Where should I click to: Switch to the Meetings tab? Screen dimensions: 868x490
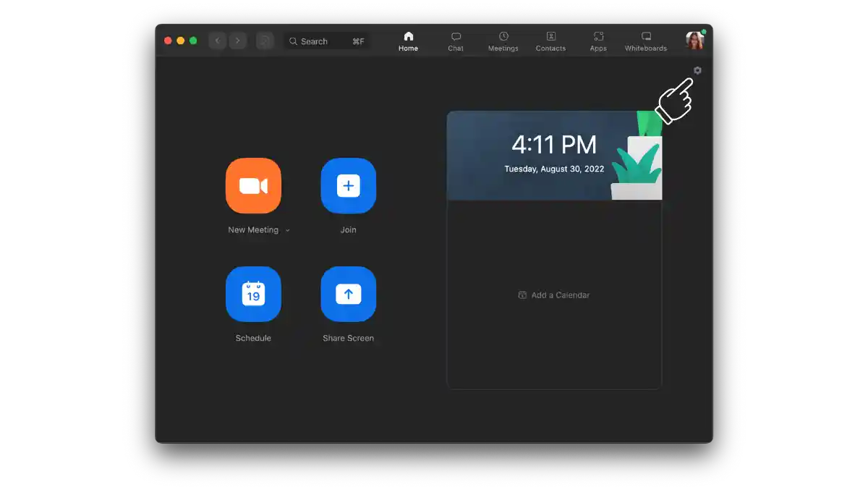coord(503,40)
